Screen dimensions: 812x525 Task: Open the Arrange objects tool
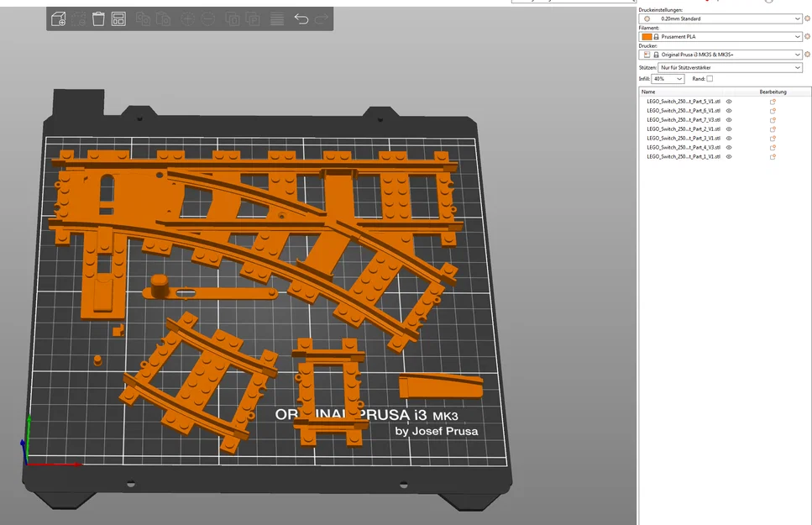(118, 18)
